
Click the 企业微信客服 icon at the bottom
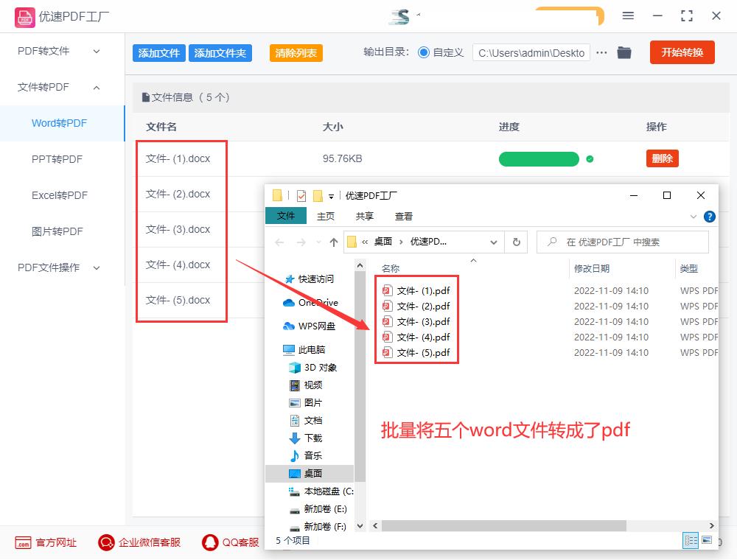(x=105, y=543)
